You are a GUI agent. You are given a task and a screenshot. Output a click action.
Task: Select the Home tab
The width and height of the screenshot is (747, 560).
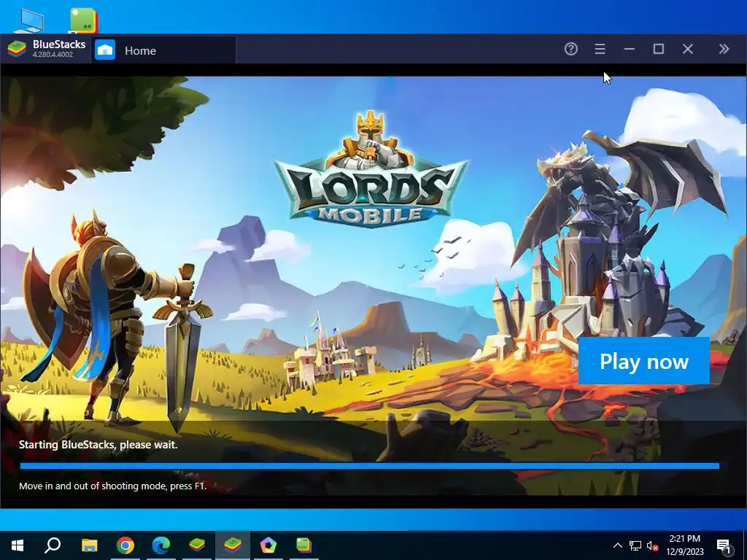pyautogui.click(x=164, y=50)
